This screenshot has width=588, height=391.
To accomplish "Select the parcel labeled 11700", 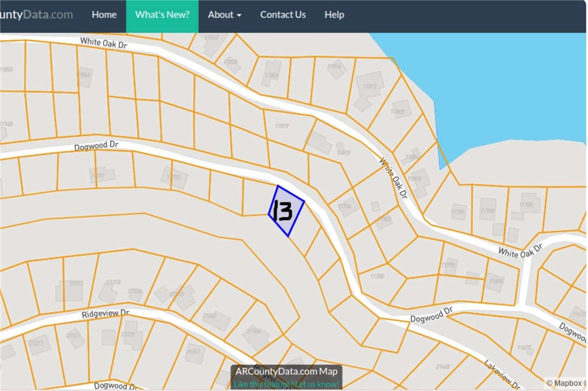I will coord(377,276).
